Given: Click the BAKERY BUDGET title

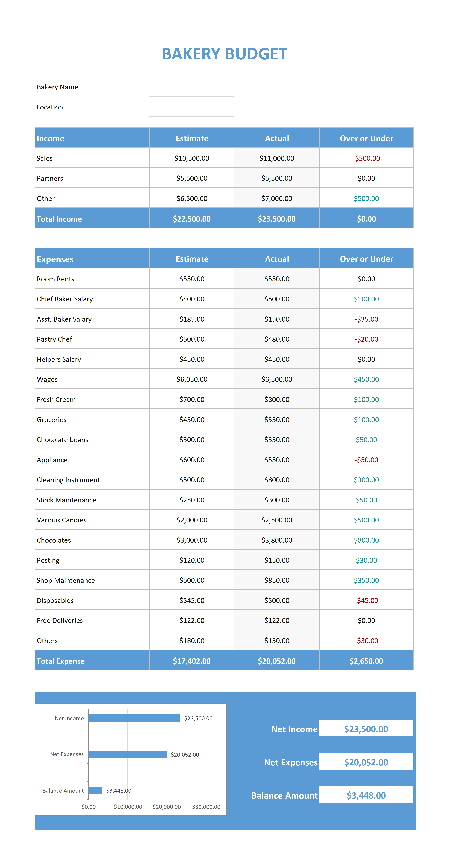Looking at the screenshot, I should [x=225, y=54].
